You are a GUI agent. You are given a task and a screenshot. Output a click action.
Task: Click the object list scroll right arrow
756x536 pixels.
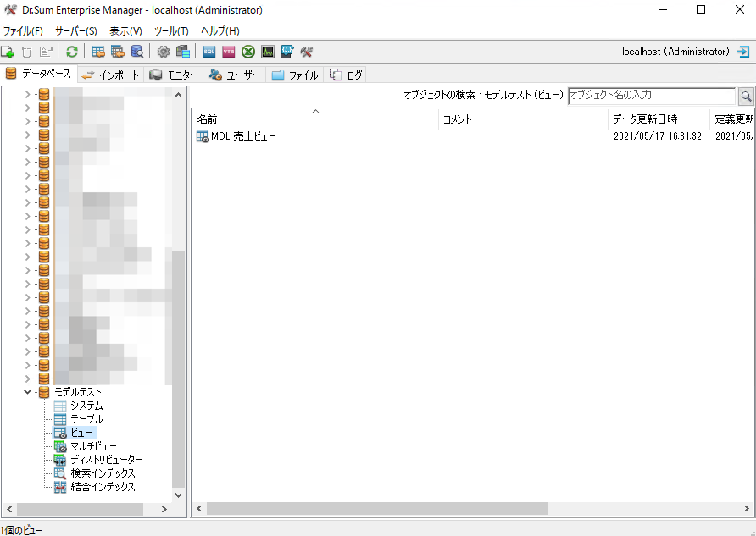(747, 508)
